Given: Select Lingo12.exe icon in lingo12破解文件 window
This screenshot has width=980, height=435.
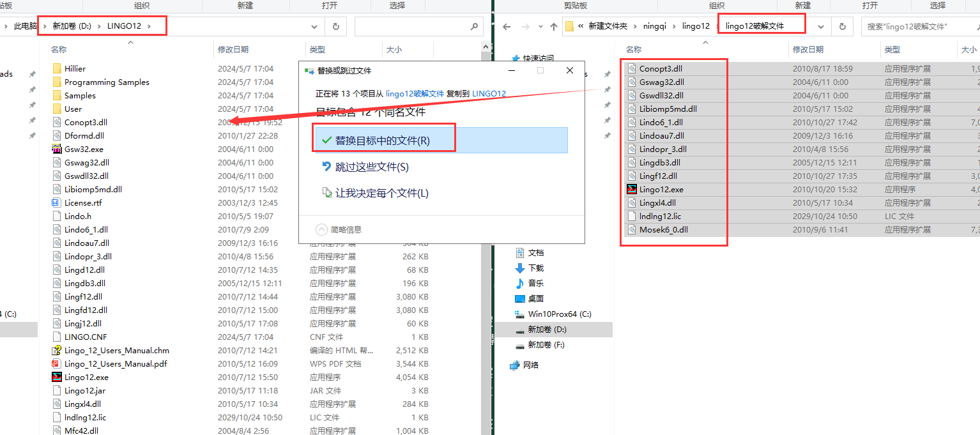Looking at the screenshot, I should click(632, 189).
